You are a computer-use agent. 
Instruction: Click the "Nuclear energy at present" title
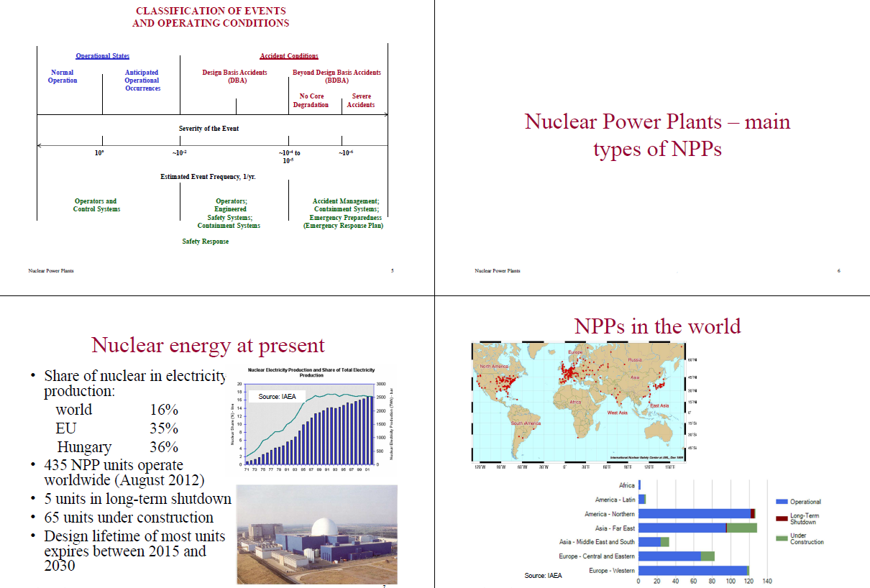(208, 345)
